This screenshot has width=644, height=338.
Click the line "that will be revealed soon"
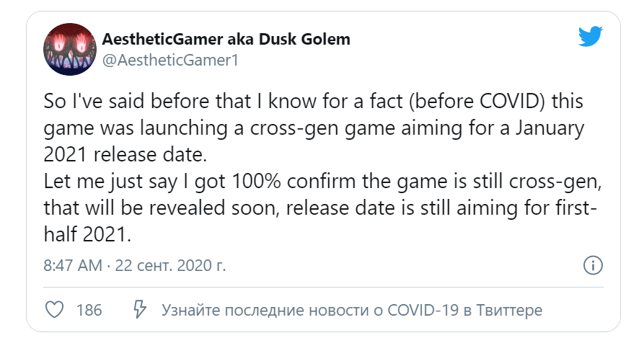(x=320, y=208)
